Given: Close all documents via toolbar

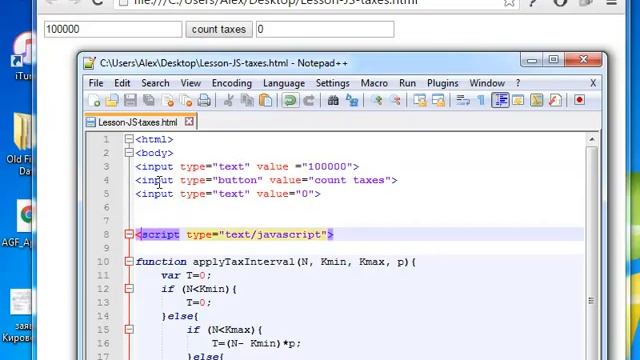Looking at the screenshot, I should (186, 100).
